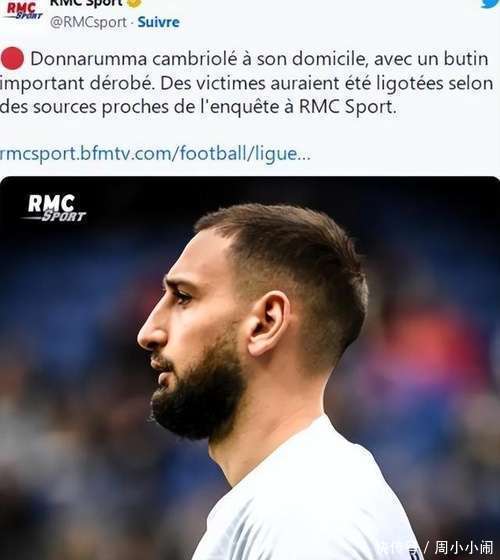Open the Donnarumma profile photo

(x=250, y=368)
